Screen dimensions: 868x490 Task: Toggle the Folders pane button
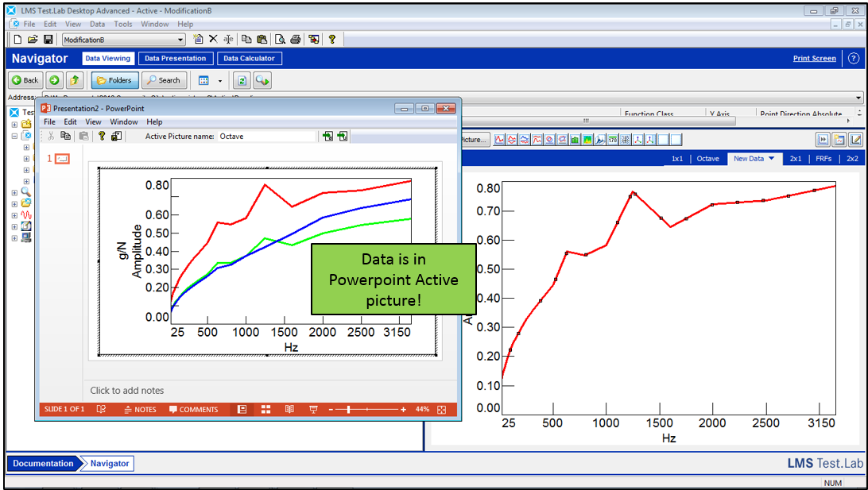[114, 80]
